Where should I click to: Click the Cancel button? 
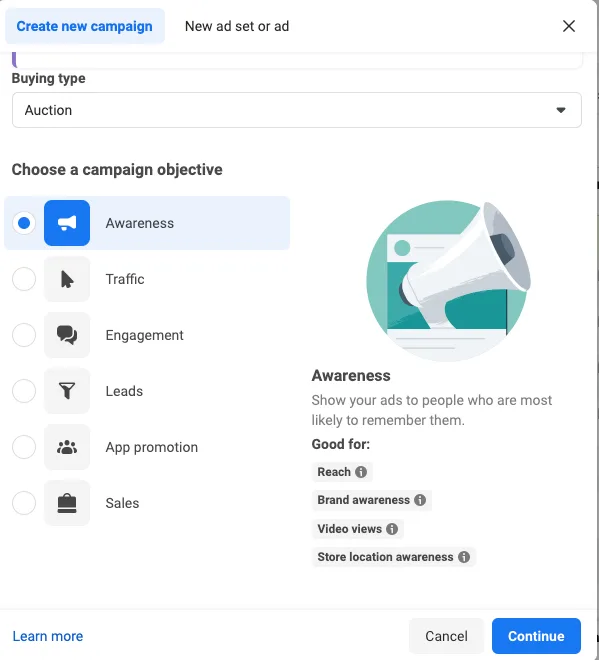(446, 636)
